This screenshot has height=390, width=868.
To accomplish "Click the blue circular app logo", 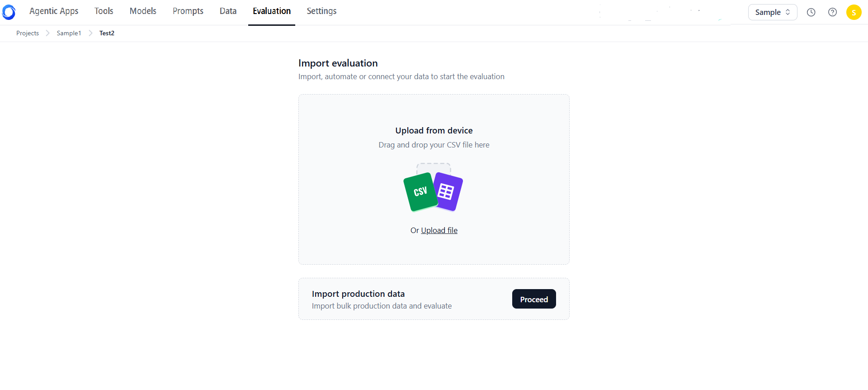I will point(9,12).
